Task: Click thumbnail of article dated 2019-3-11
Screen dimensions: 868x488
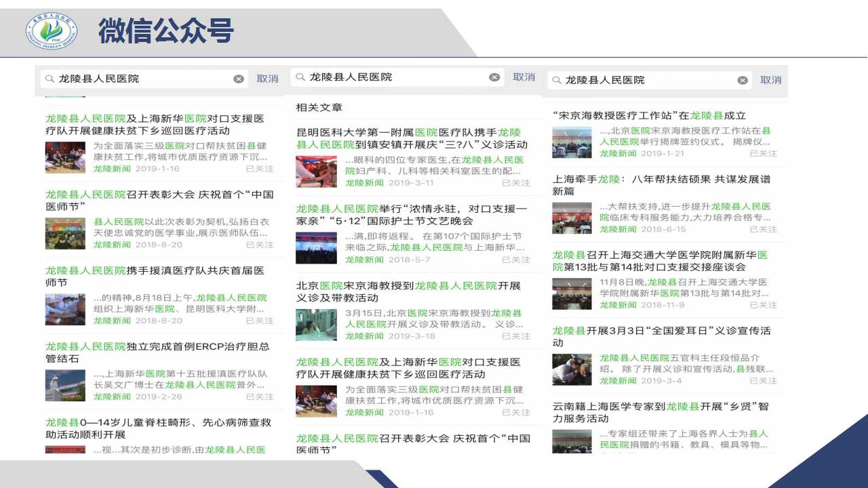Action: [316, 171]
